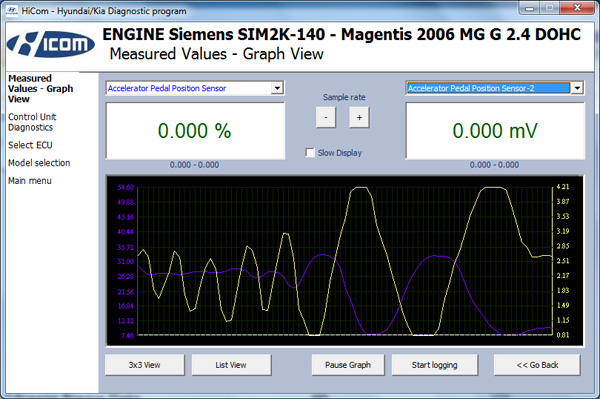Click the range text under mV display
Viewport: 600px width, 399px height.
pos(494,165)
